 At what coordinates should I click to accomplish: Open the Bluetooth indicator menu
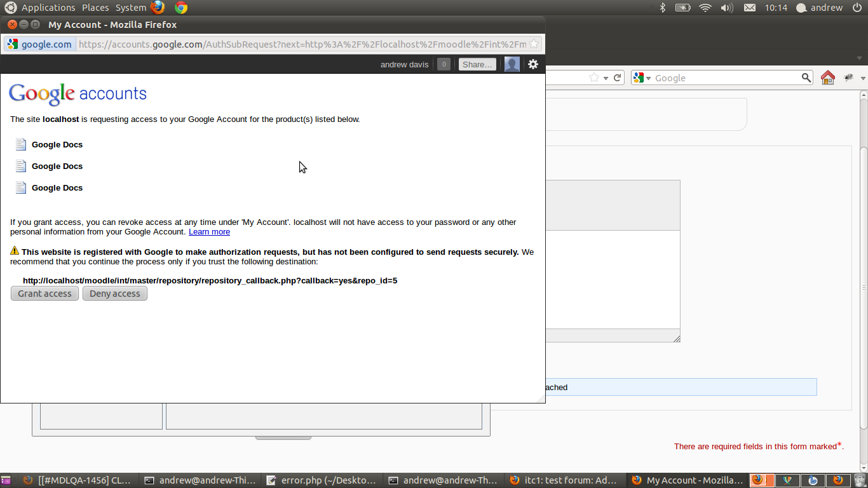(662, 8)
